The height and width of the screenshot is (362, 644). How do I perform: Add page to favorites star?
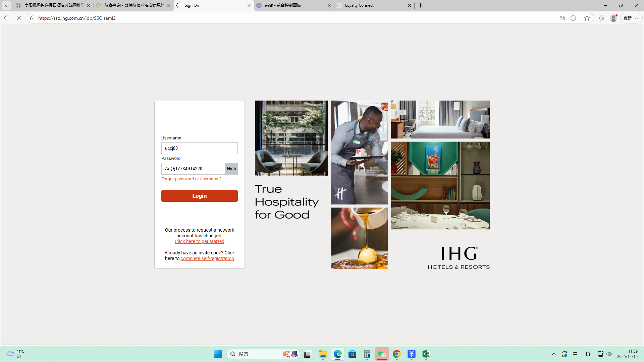[x=587, y=18]
